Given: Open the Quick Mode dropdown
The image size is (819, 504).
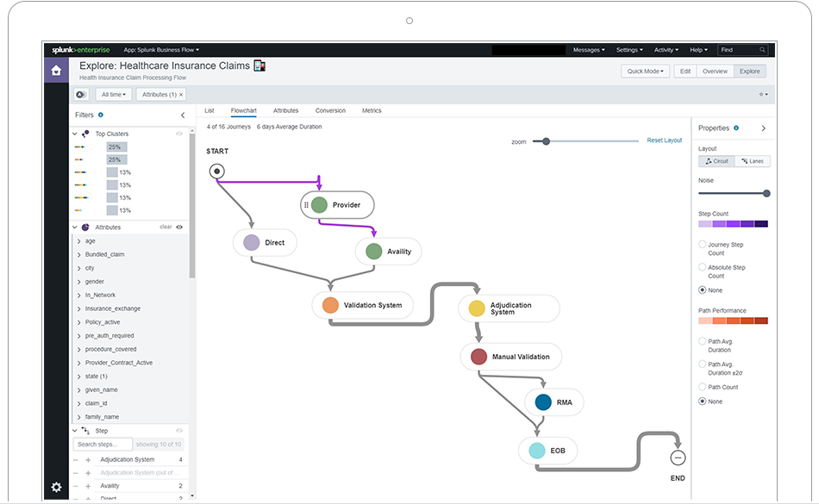Looking at the screenshot, I should click(645, 71).
